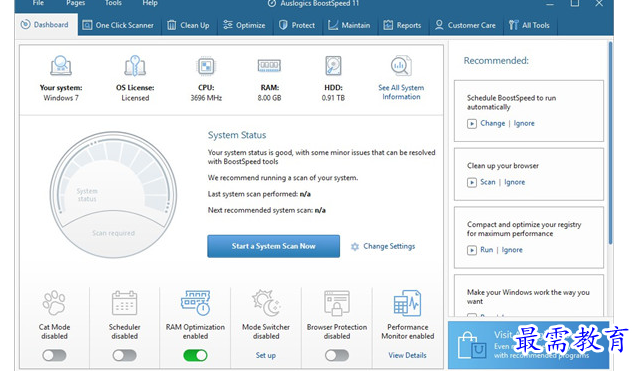
Task: Show the All Tools tab
Action: [529, 25]
